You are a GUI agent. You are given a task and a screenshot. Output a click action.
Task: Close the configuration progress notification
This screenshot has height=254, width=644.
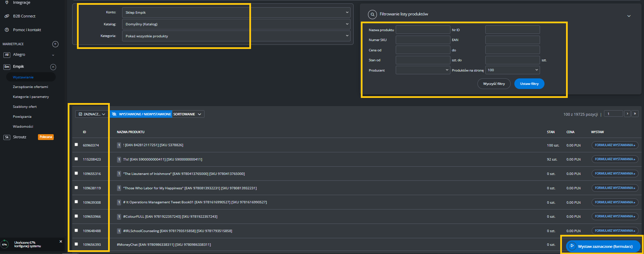pos(61,241)
